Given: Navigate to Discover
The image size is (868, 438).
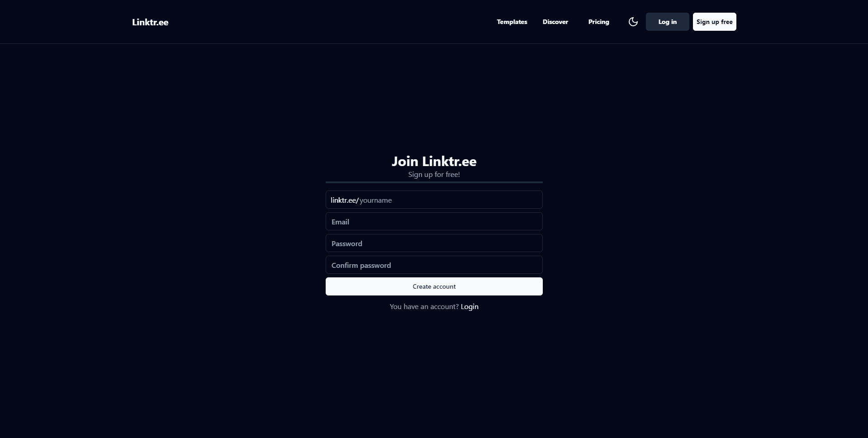Looking at the screenshot, I should tap(555, 22).
